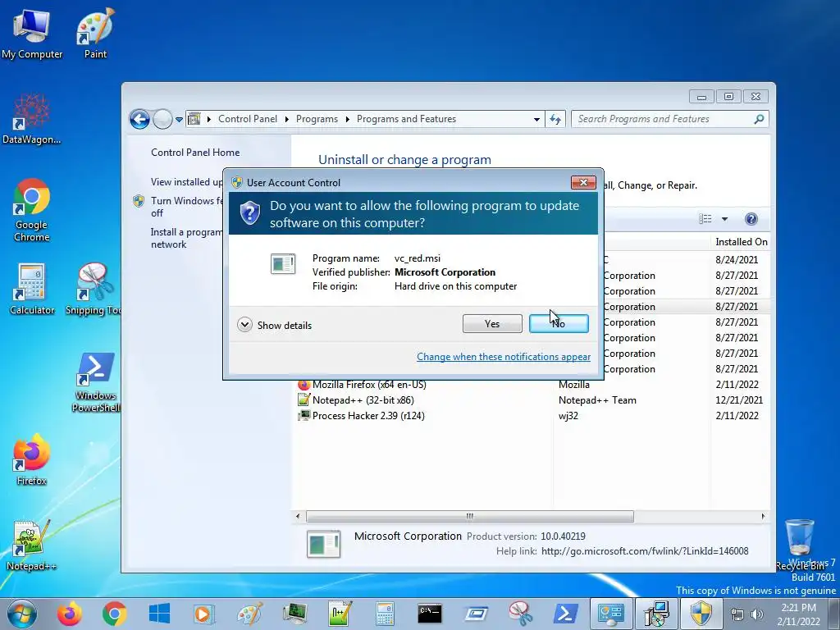Click View installed updates link
The image size is (840, 630).
(186, 182)
